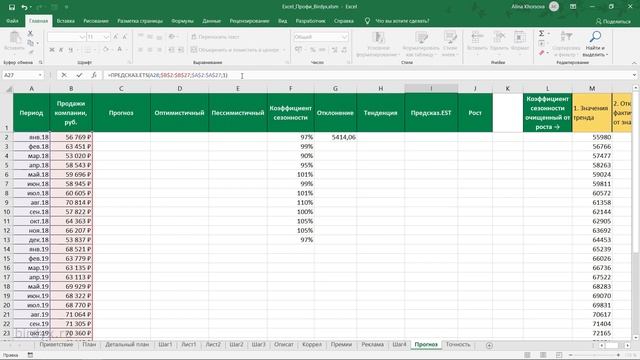Click the cell showing 70 814 ₽
Viewport: 640px width, 360px height.
pyautogui.click(x=71, y=202)
